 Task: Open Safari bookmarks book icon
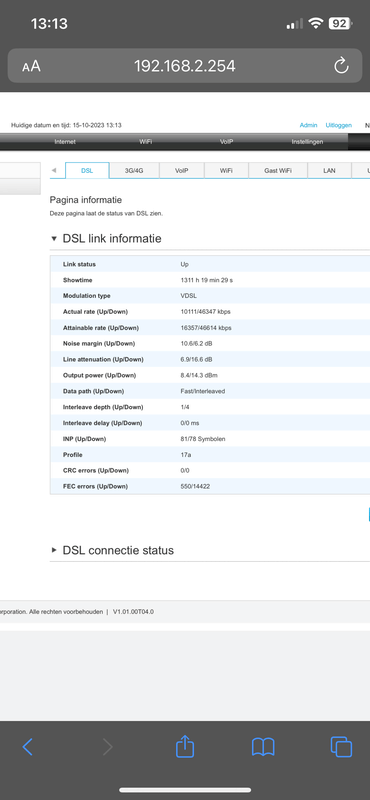263,747
